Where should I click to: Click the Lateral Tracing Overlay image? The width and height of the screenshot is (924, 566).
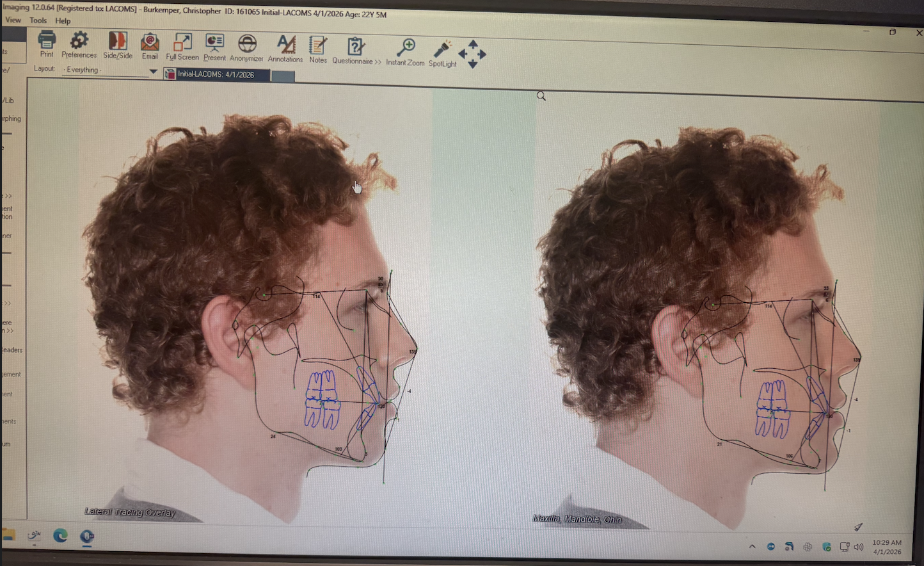coord(256,320)
